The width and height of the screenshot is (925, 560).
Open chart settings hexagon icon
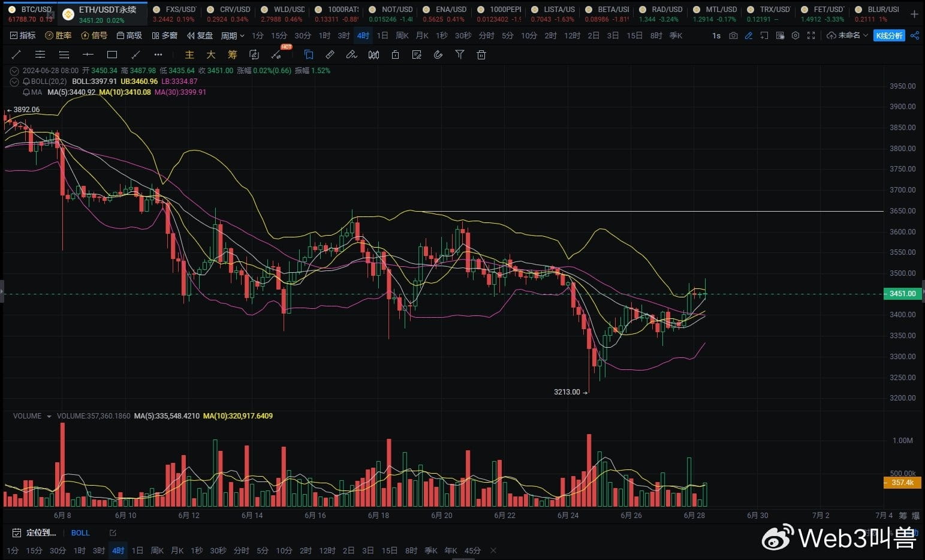pyautogui.click(x=796, y=35)
